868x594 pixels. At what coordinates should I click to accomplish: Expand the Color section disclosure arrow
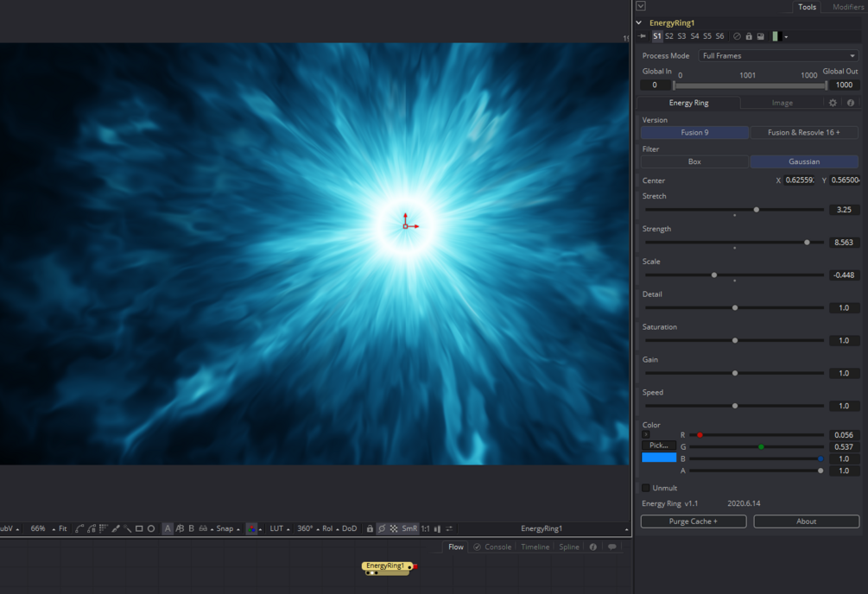[645, 434]
